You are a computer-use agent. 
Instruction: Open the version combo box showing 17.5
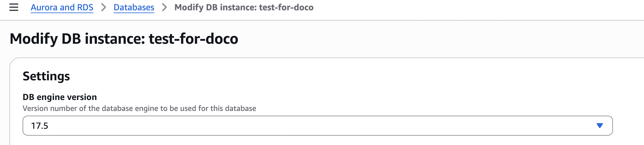318,126
